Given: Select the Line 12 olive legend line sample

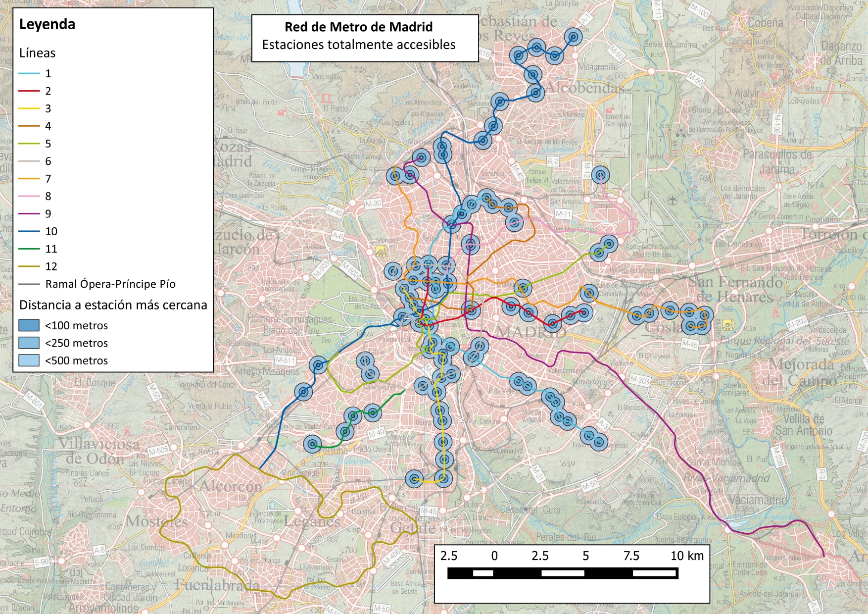Looking at the screenshot, I should 29,266.
